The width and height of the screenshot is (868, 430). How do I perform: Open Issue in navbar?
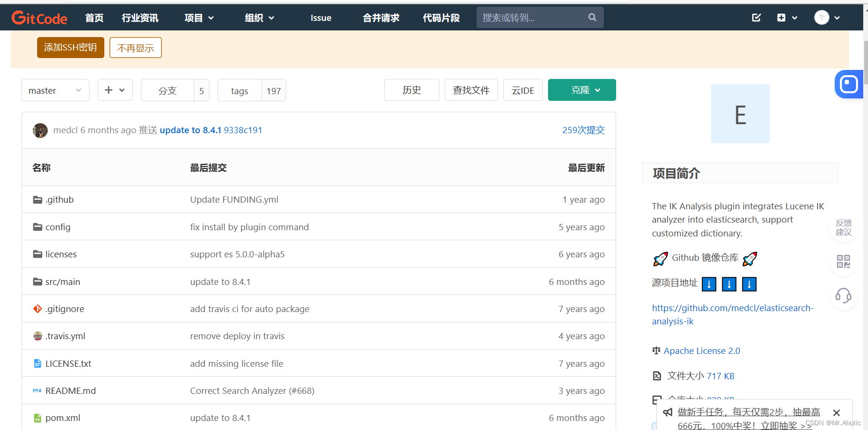pyautogui.click(x=321, y=18)
